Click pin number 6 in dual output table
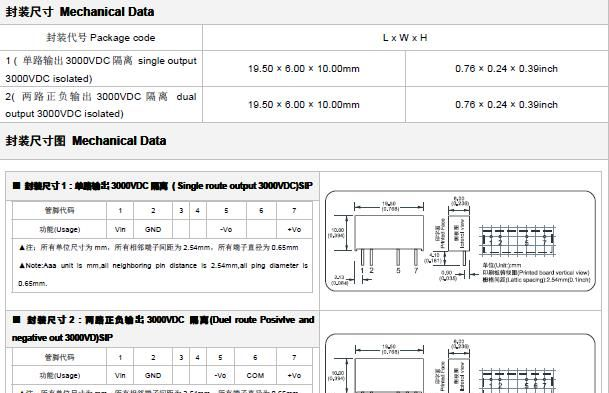The image size is (609, 393). point(255,357)
